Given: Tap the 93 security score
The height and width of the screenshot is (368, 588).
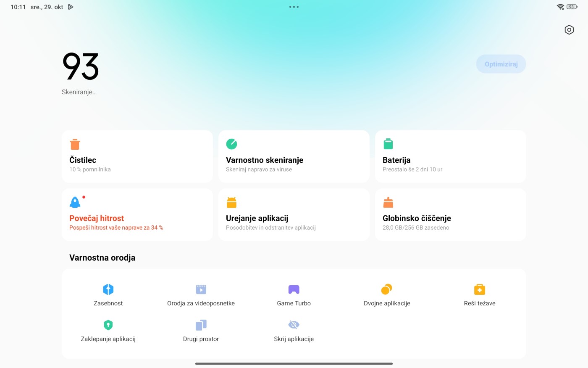Looking at the screenshot, I should click(81, 66).
